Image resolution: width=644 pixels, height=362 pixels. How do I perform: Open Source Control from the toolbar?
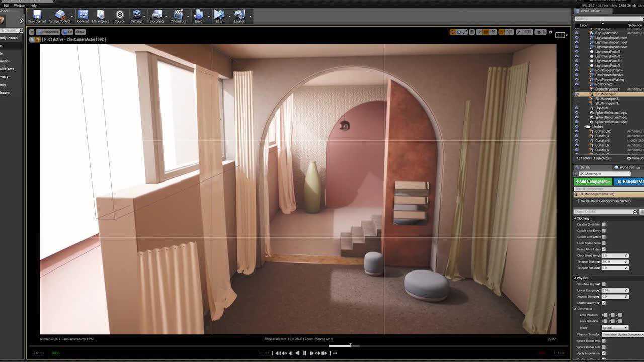pyautogui.click(x=59, y=16)
